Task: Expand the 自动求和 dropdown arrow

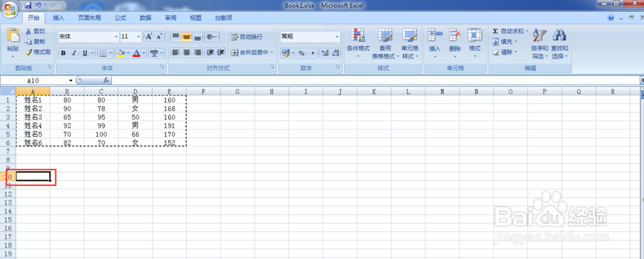Action: (x=527, y=31)
